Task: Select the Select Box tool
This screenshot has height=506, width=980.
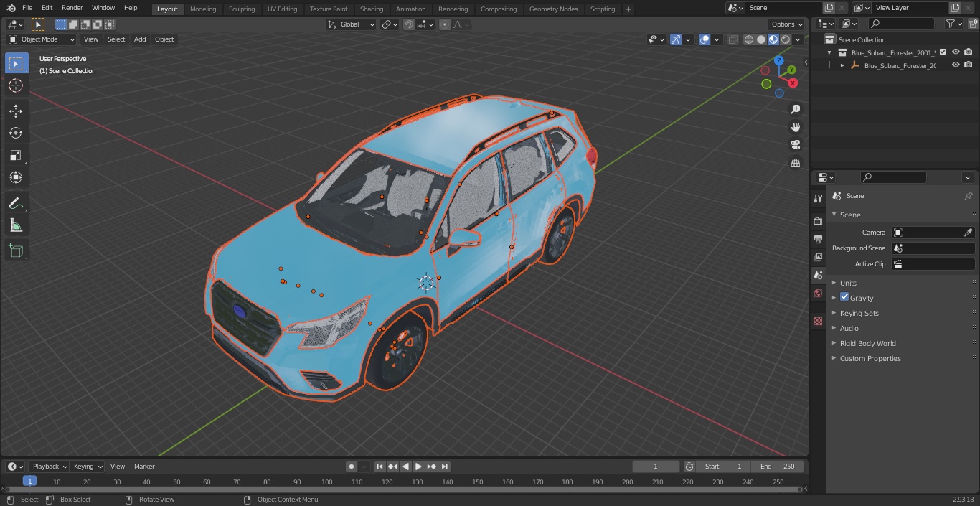Action: pyautogui.click(x=16, y=63)
